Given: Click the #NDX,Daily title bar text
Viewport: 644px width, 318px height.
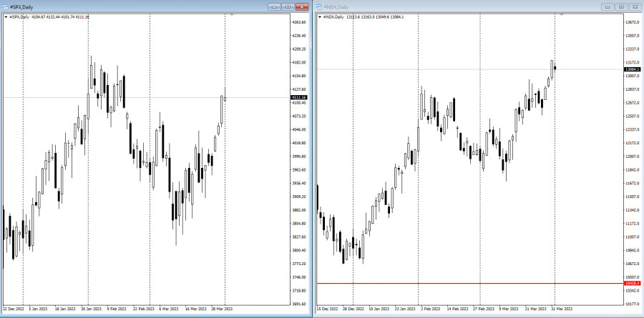Looking at the screenshot, I should coord(336,7).
